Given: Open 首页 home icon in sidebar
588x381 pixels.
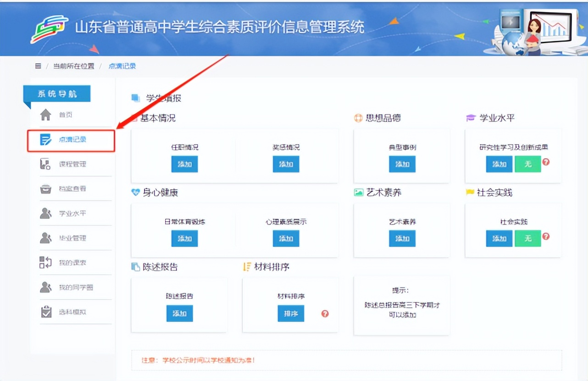Looking at the screenshot, I should pos(45,115).
